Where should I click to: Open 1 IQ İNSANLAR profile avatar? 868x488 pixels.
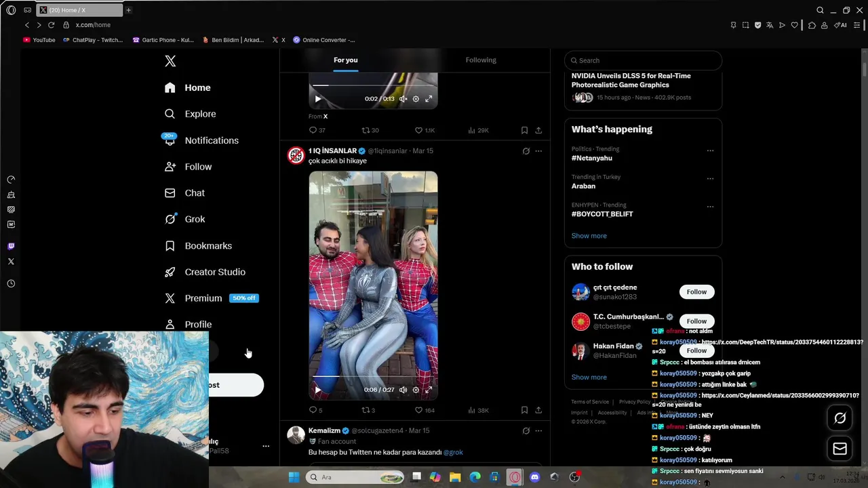[296, 155]
